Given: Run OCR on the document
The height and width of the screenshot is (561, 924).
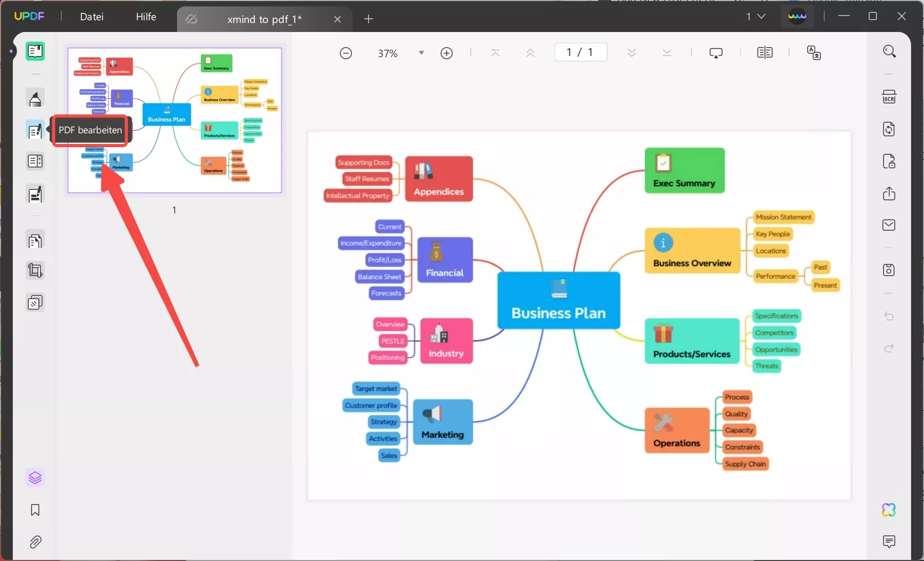Looking at the screenshot, I should [x=889, y=97].
